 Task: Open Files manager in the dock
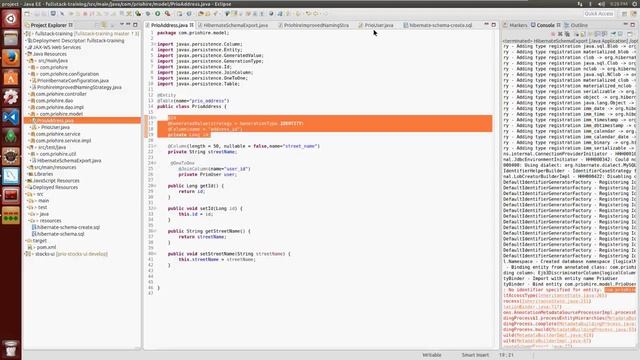pos(11,38)
